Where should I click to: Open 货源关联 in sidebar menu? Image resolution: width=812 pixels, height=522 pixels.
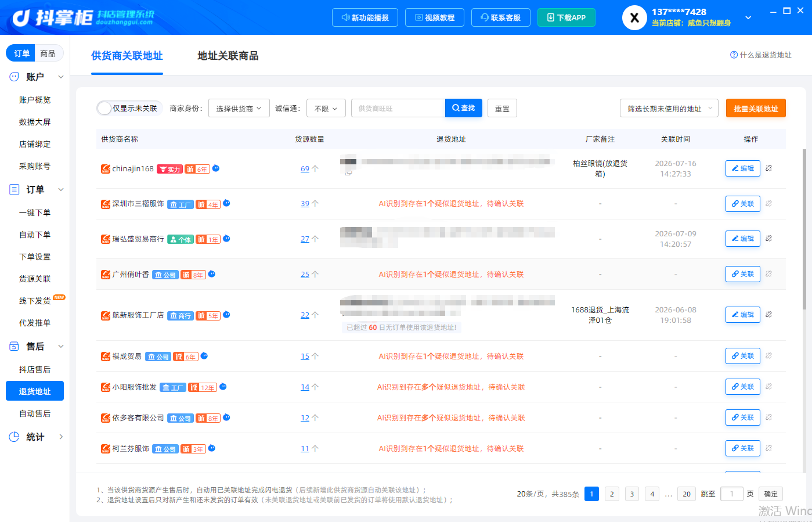click(x=35, y=279)
